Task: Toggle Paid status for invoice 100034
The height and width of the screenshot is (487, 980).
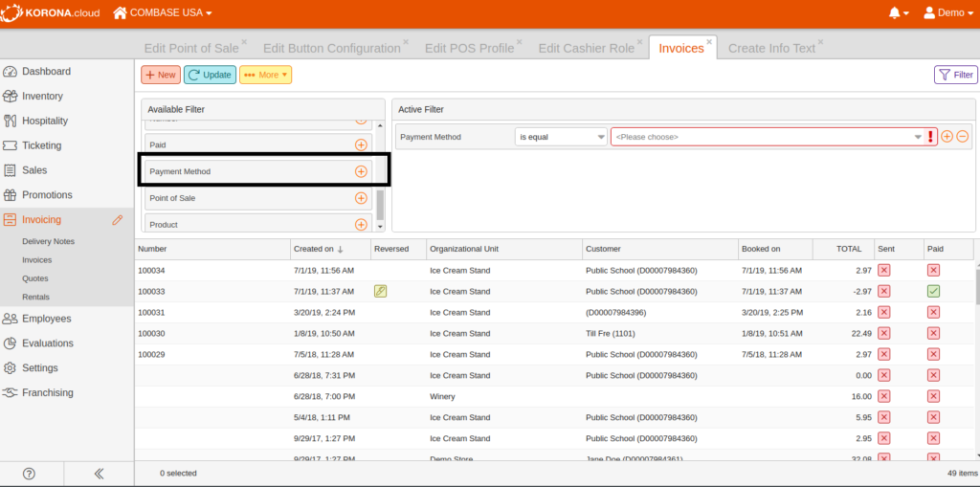Action: (x=933, y=270)
